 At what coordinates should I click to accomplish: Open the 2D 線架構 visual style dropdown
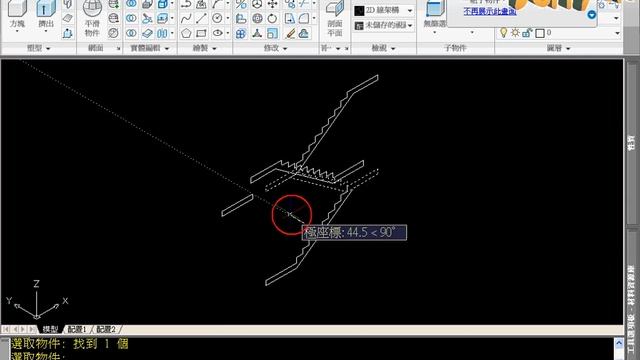click(x=410, y=11)
